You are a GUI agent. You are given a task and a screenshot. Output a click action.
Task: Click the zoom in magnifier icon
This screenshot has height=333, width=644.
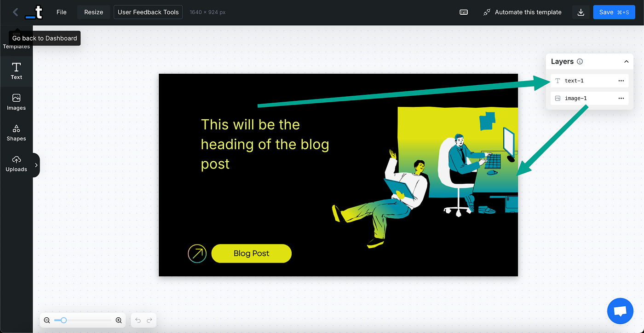click(119, 320)
